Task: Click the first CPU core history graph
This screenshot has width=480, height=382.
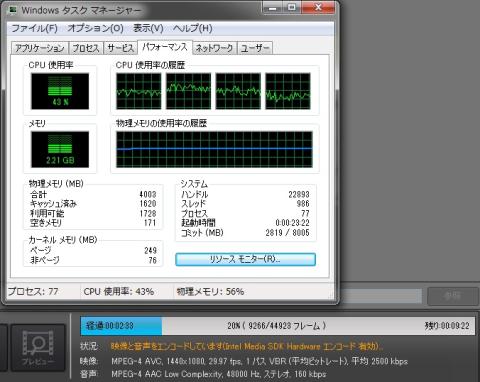Action: pos(139,91)
